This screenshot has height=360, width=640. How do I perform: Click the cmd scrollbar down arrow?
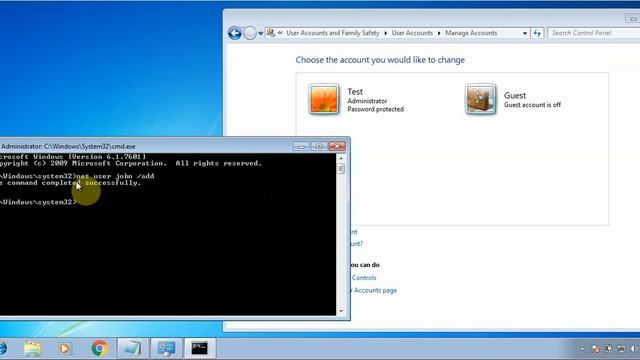341,311
